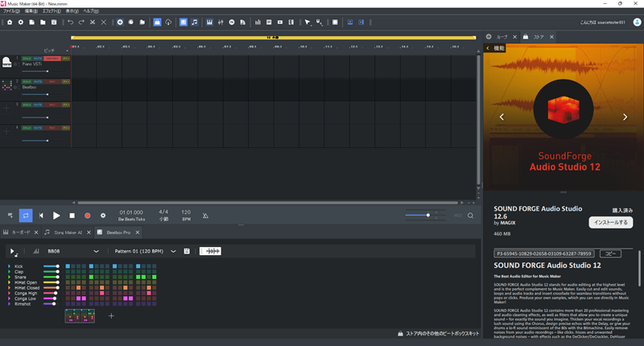Image resolution: width=644 pixels, height=346 pixels.
Task: Open the Store shopping bag icon
Action: (x=157, y=23)
